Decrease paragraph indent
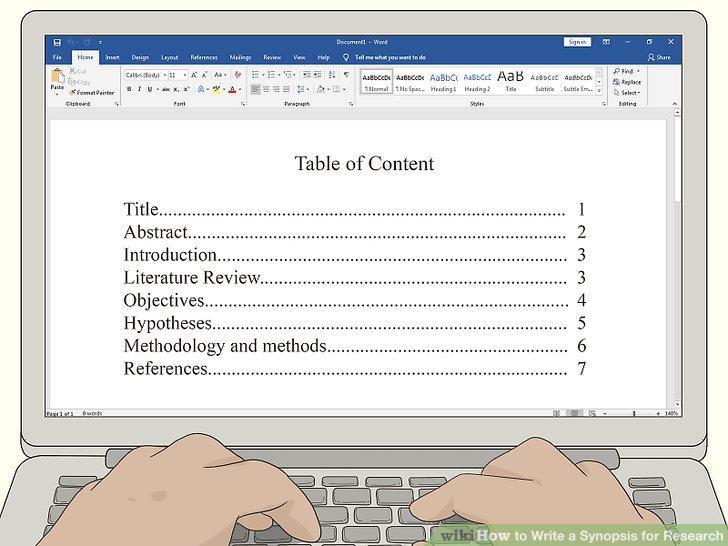This screenshot has height=546, width=728. pos(307,75)
